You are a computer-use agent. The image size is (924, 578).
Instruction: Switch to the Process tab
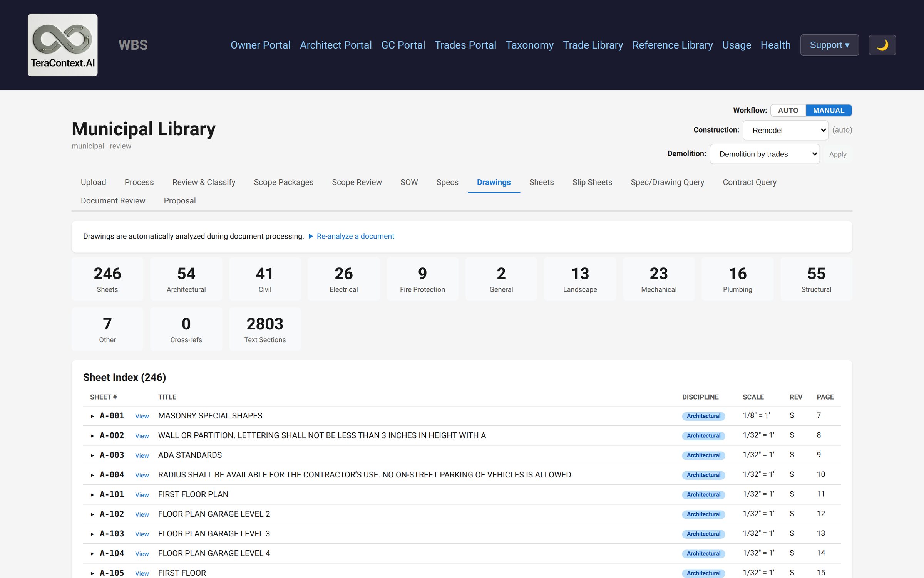tap(139, 182)
